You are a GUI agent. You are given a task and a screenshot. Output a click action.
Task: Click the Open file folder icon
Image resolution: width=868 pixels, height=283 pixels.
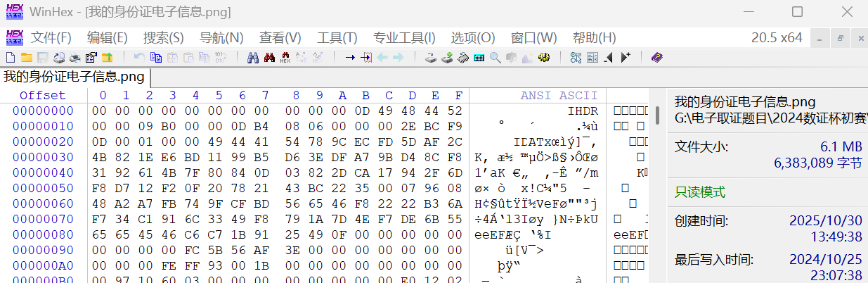[26, 57]
